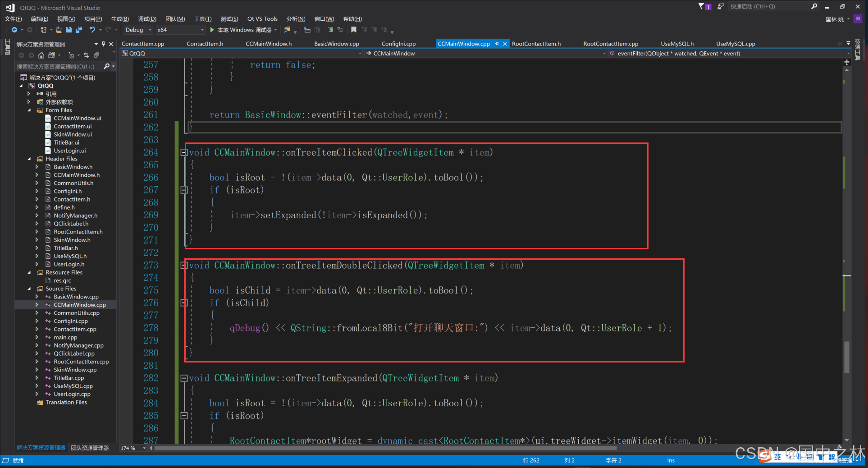Open the notifications flag icon in title bar

point(704,6)
